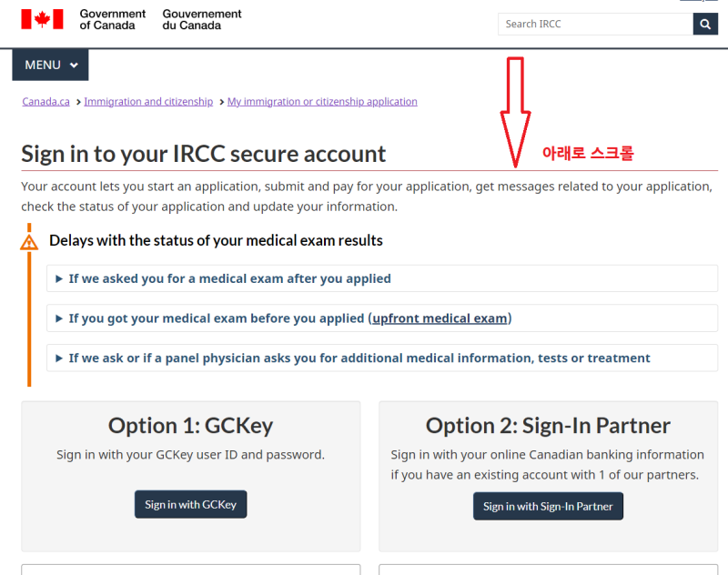Expand 'If you got your medical exam before'

[x=382, y=318]
